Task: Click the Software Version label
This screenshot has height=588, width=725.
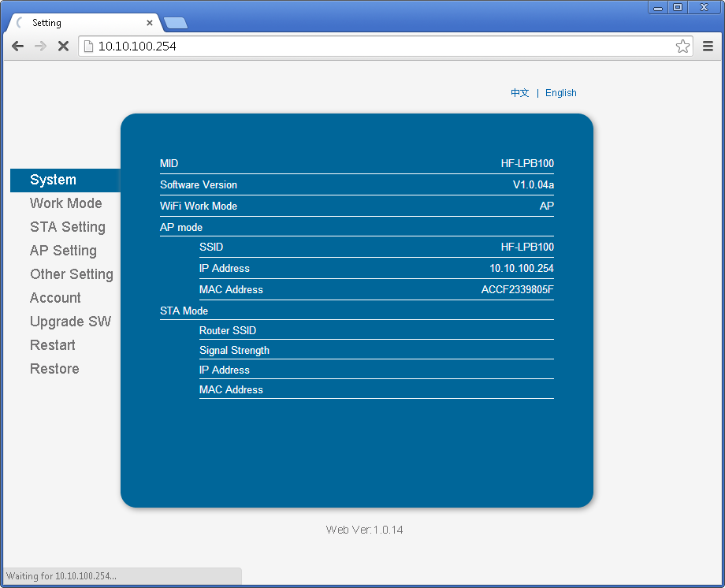Action: (x=199, y=184)
